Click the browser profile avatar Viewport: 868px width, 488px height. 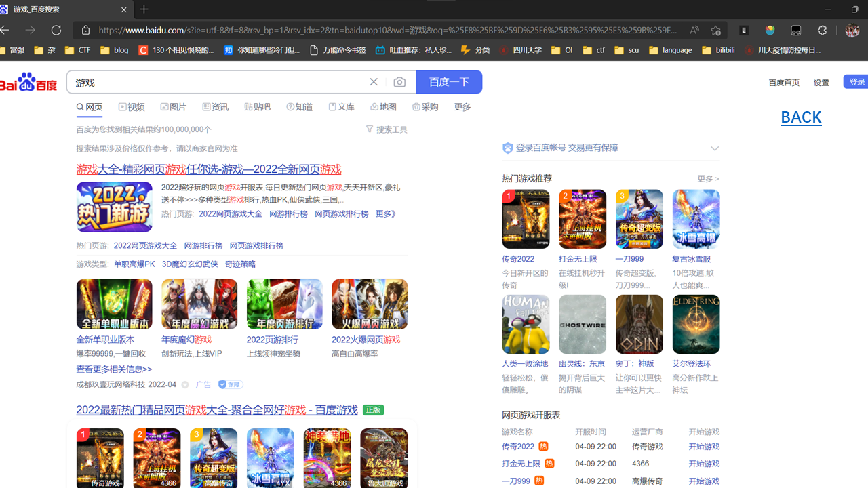pos(852,30)
